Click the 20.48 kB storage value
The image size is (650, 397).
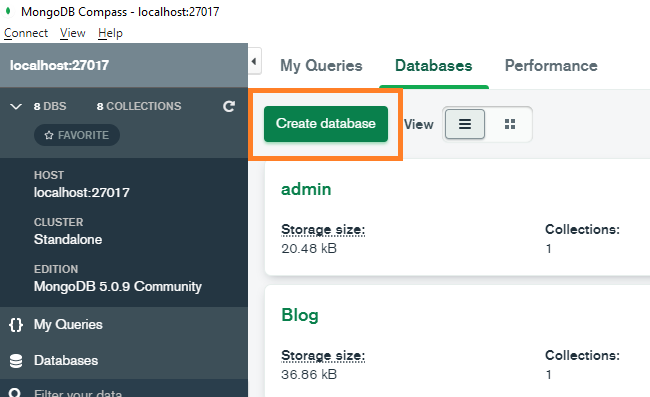coord(309,249)
